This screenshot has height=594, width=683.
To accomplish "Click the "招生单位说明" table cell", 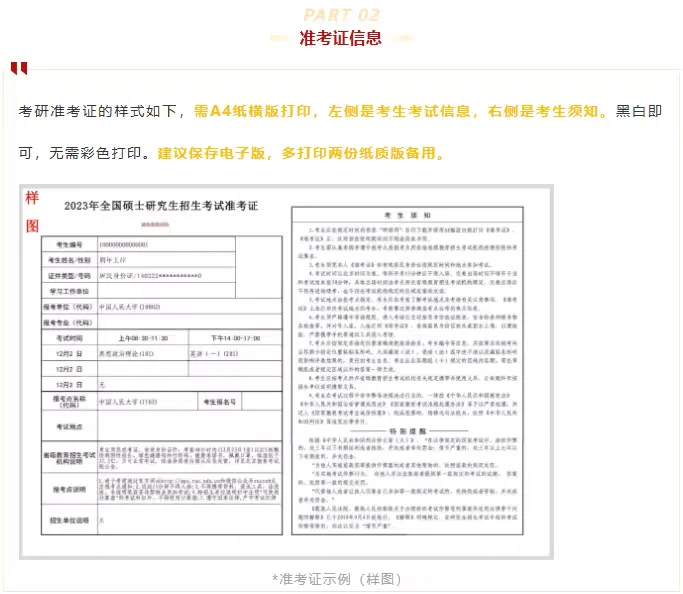I will [x=69, y=520].
